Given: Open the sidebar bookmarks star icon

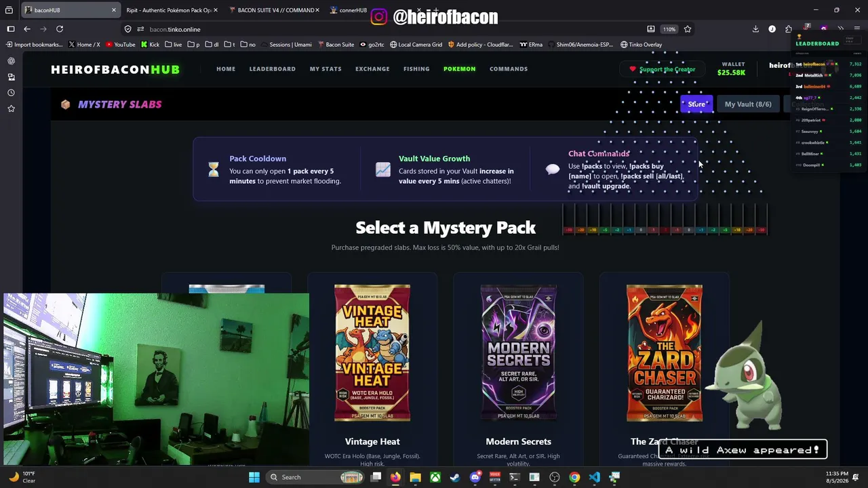Looking at the screenshot, I should 11,108.
